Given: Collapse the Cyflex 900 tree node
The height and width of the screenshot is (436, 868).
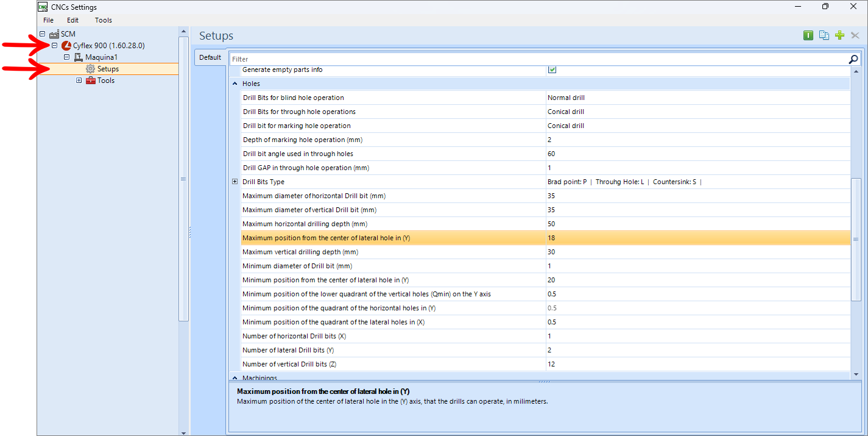Looking at the screenshot, I should coord(54,46).
